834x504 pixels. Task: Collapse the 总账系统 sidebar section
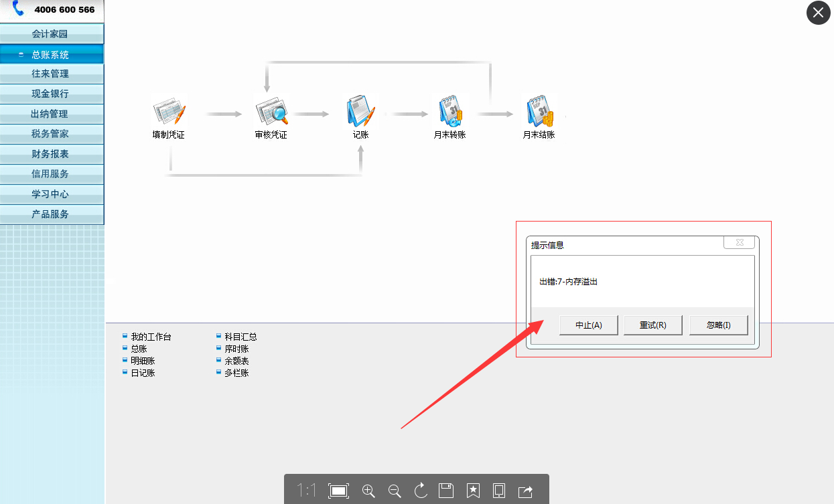point(51,54)
